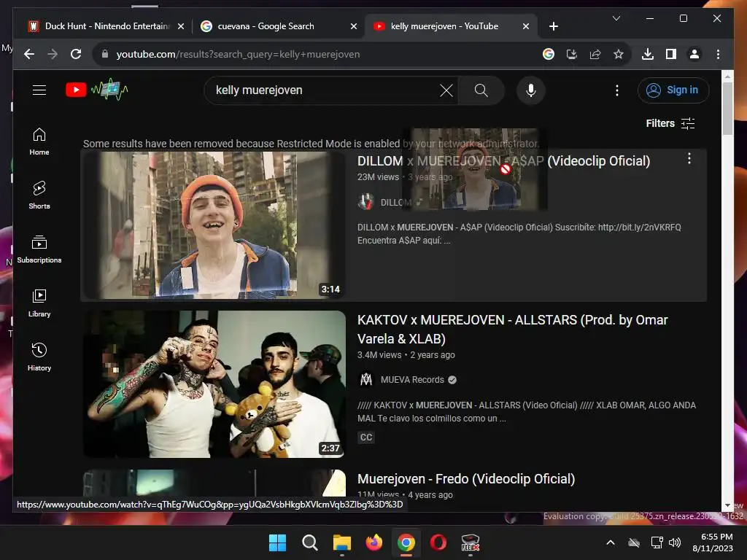Click the CC badge under ALLSTARS video
Viewport: 747px width, 560px height.
(366, 437)
